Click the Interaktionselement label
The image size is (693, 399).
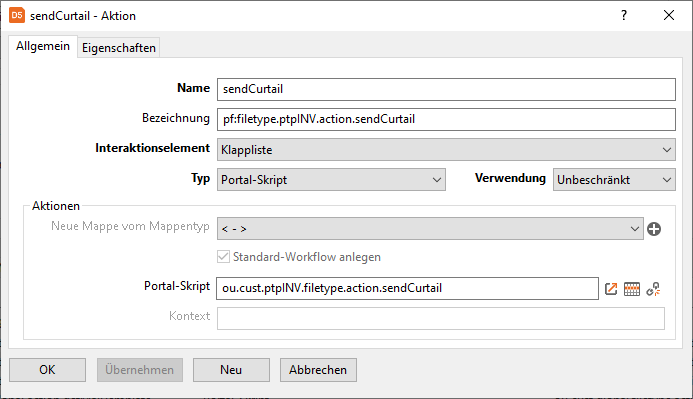coord(152,148)
